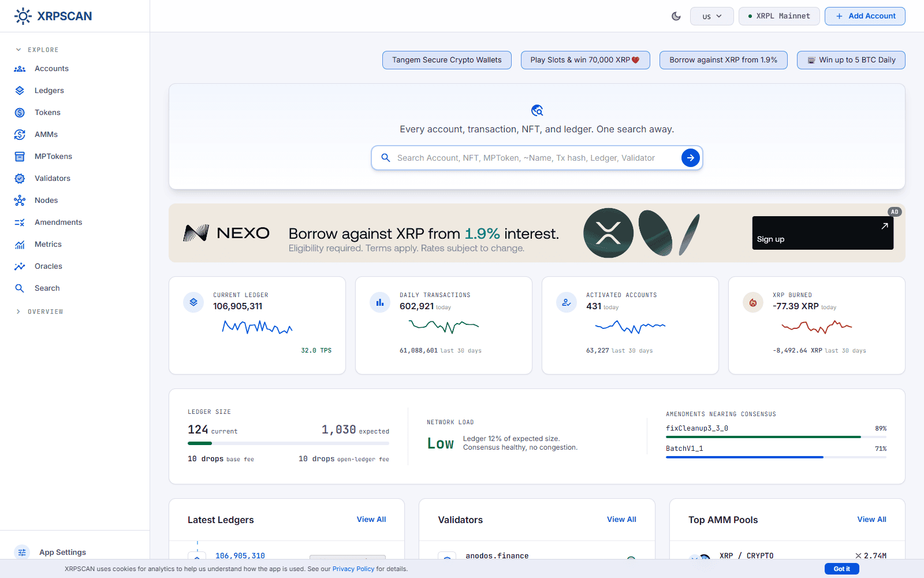Submit search with the blue arrow button
Viewport: 924px width, 578px height.
click(691, 158)
